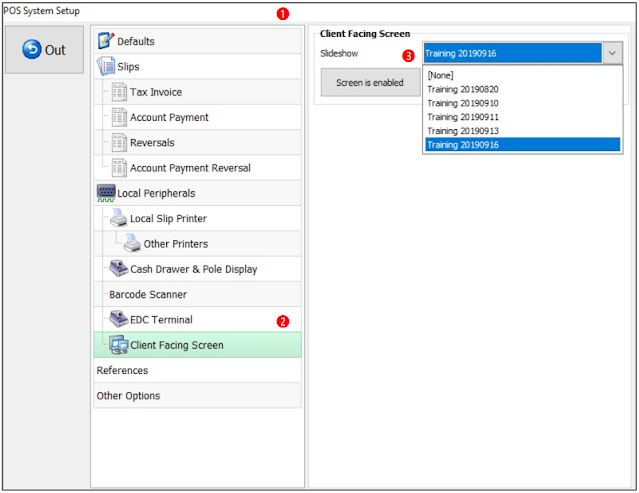Click the blue back arrow icon on Out
Viewport: 639px width, 493px height.
(x=32, y=49)
